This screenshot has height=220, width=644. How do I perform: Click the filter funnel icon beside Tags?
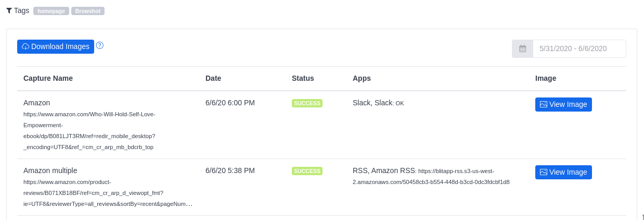[x=9, y=10]
